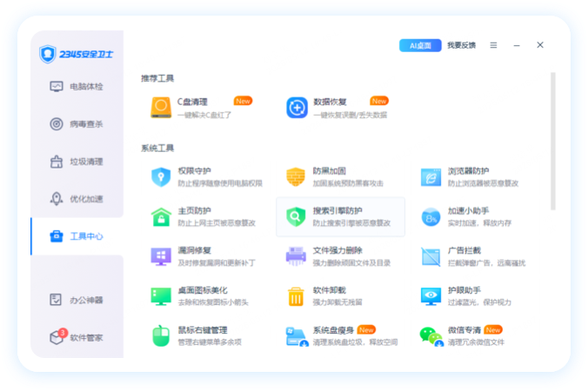Click the 广告拦截 blocked window icon
This screenshot has height=391, width=588.
(431, 256)
